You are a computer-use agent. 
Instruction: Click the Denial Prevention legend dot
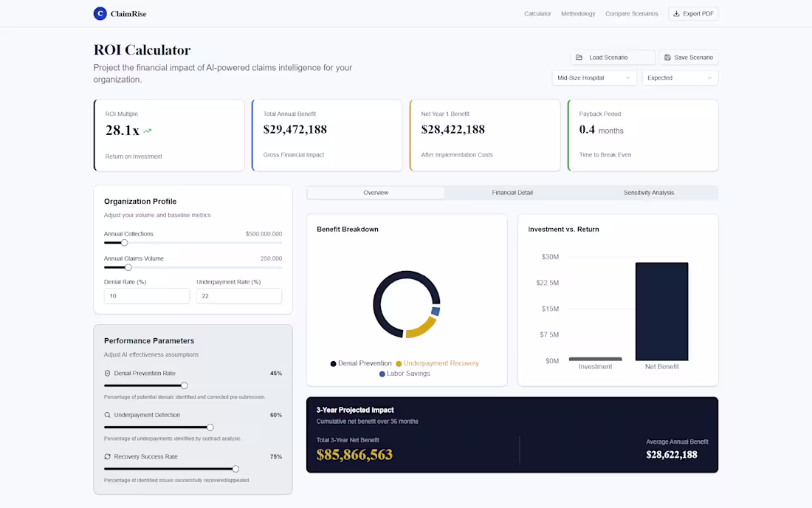[333, 363]
